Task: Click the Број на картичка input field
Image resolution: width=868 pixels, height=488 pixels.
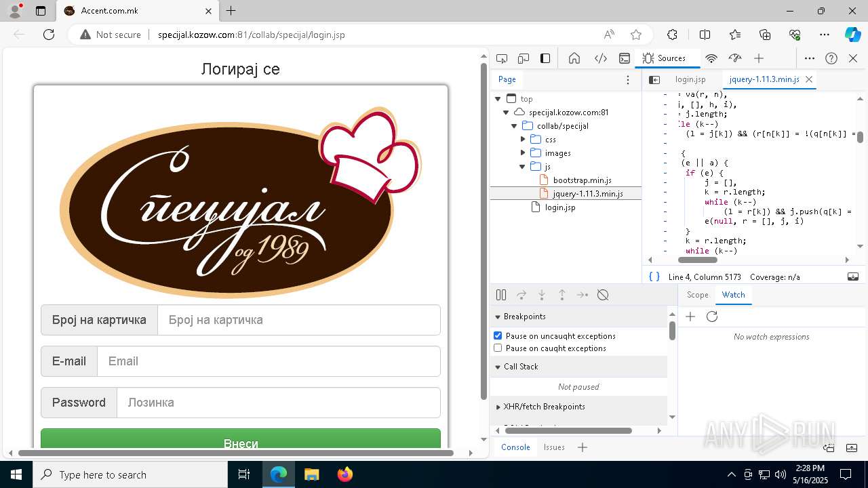Action: pos(299,320)
